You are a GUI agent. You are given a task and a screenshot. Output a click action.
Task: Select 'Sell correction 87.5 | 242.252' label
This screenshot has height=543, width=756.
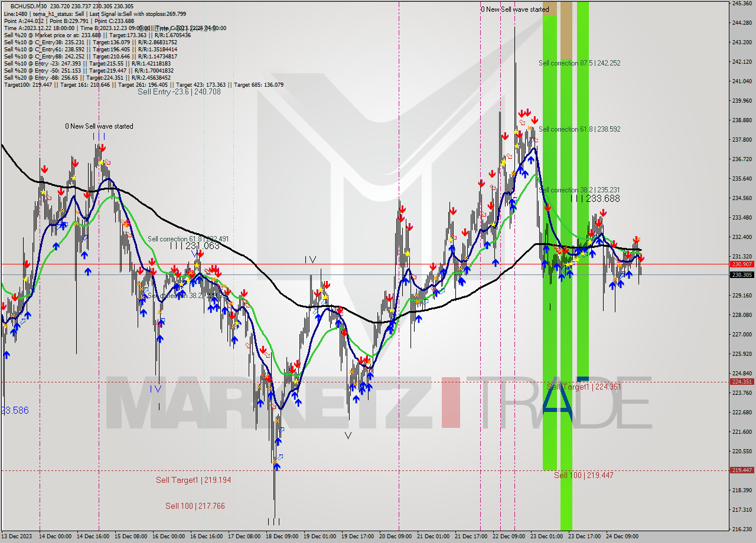click(579, 63)
